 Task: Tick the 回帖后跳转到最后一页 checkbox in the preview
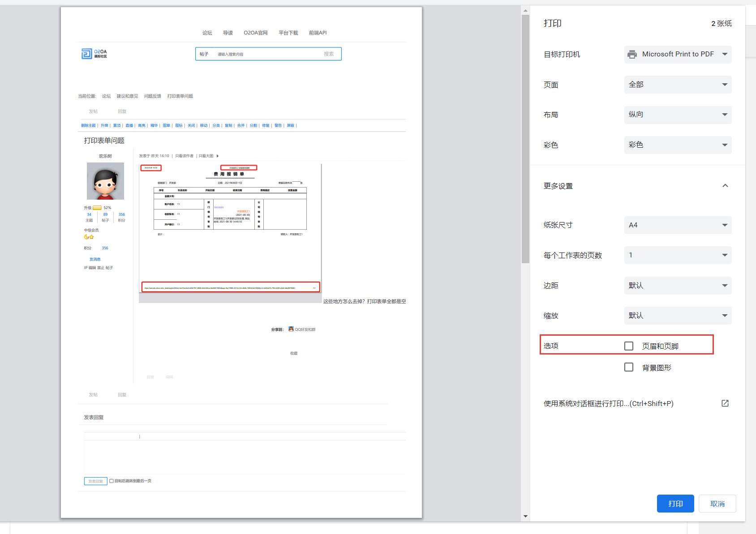112,481
